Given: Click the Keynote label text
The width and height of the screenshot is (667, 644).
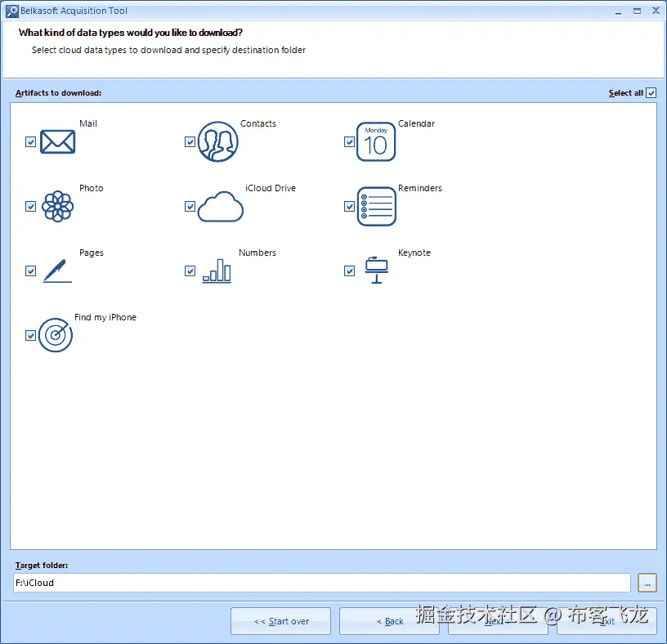Looking at the screenshot, I should point(414,253).
